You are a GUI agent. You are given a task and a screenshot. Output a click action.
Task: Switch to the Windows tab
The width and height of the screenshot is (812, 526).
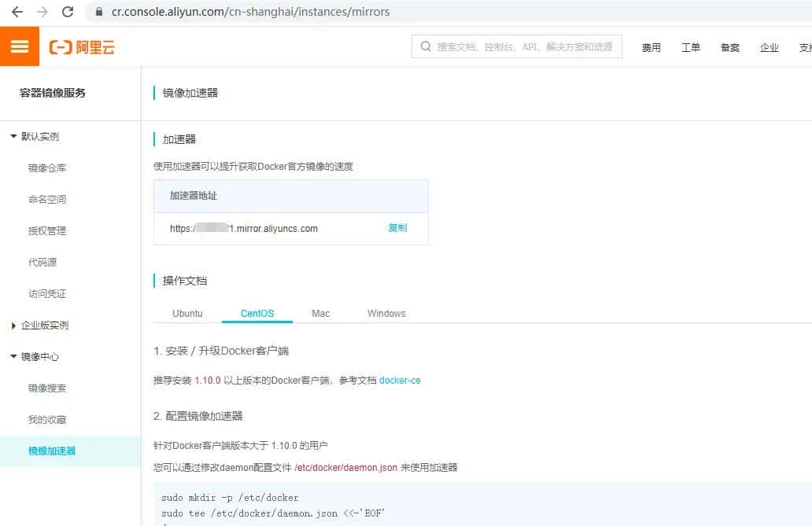tap(386, 313)
